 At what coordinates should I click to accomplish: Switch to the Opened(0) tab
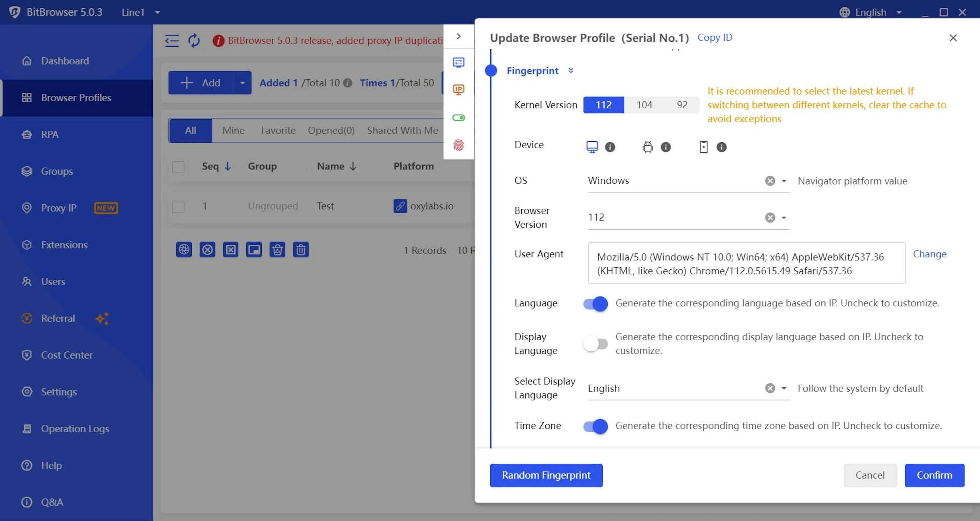[331, 131]
